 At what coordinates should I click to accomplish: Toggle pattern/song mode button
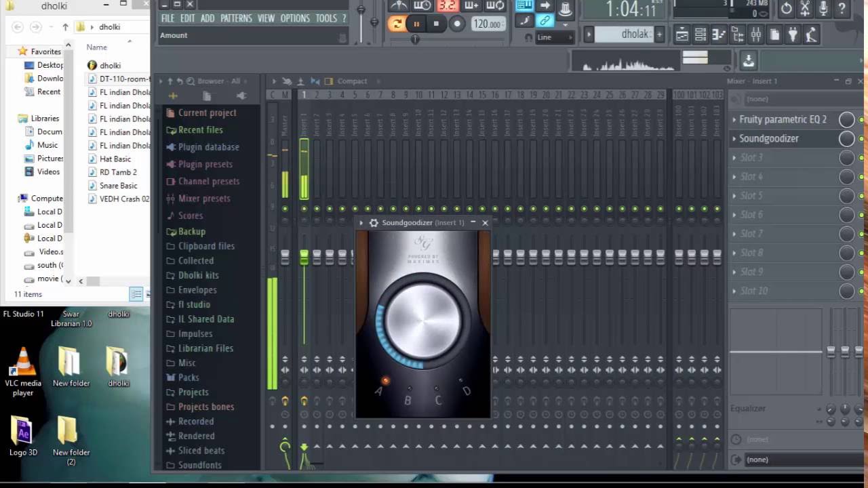pyautogui.click(x=397, y=24)
